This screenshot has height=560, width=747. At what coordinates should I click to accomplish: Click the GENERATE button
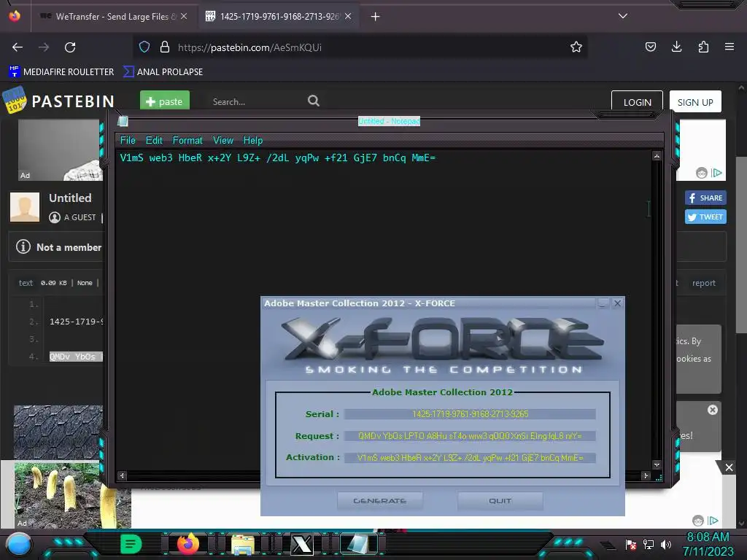click(379, 501)
